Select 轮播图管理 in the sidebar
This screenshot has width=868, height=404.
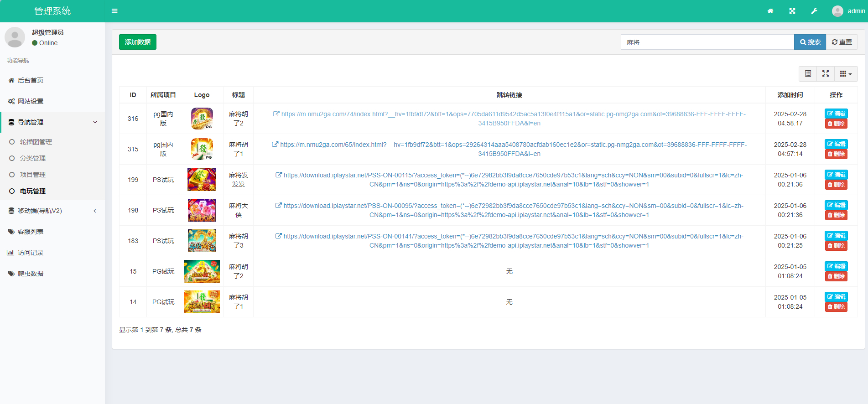tap(36, 142)
